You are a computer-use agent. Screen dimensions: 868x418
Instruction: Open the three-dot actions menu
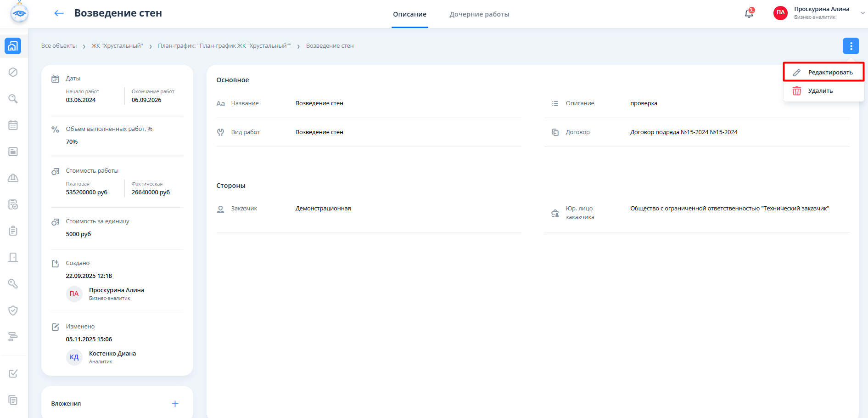tap(851, 46)
